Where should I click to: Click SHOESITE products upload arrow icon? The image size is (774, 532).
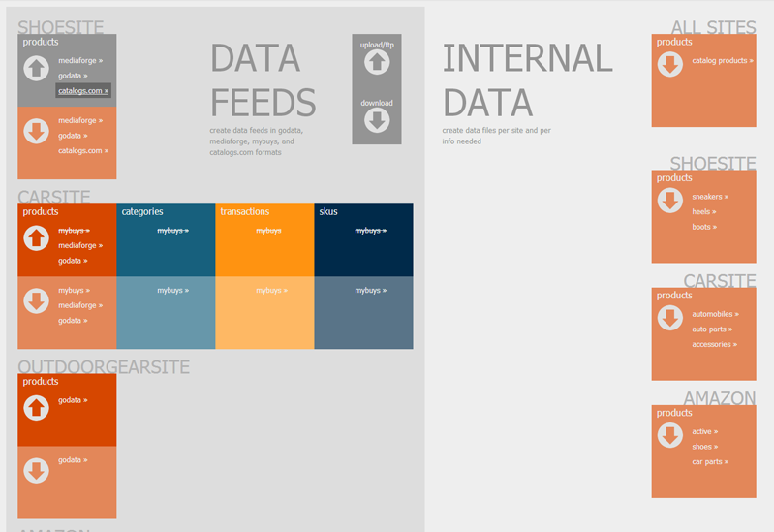(36, 68)
